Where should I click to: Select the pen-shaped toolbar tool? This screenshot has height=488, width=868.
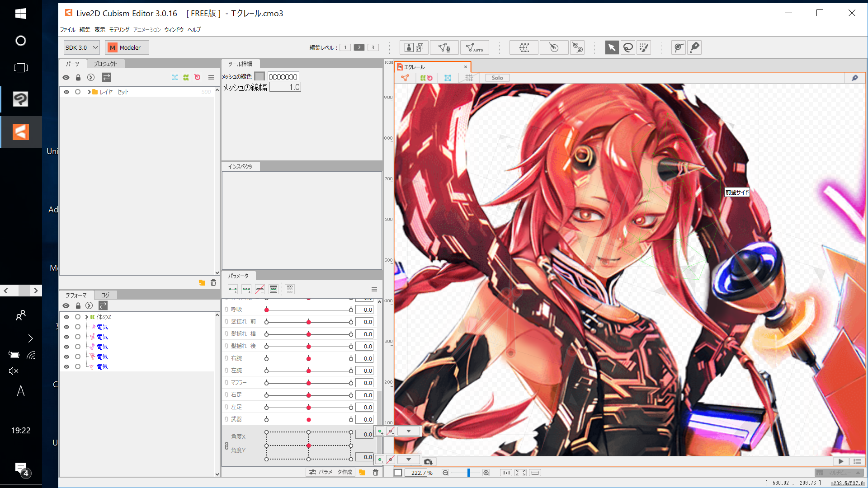[x=694, y=47]
